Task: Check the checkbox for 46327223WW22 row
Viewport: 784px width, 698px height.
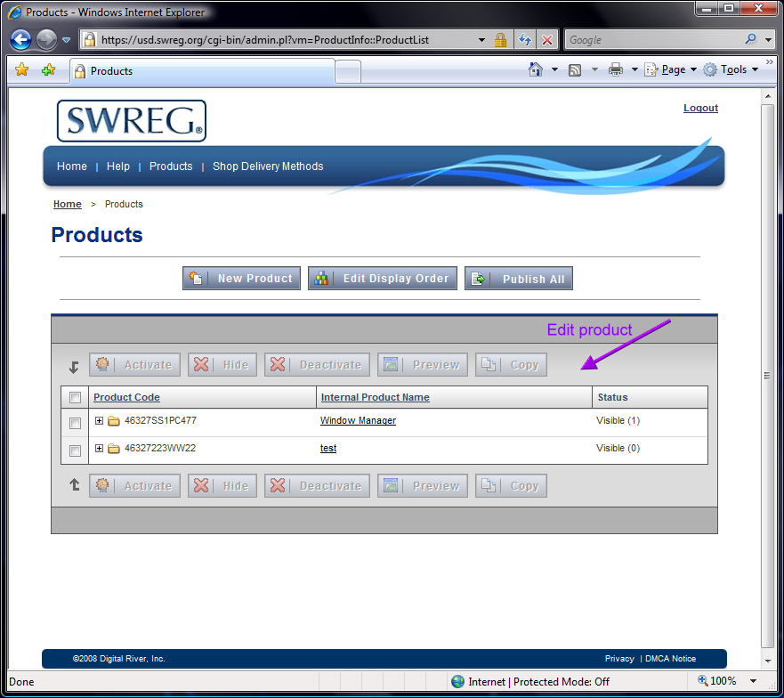Action: [x=75, y=450]
